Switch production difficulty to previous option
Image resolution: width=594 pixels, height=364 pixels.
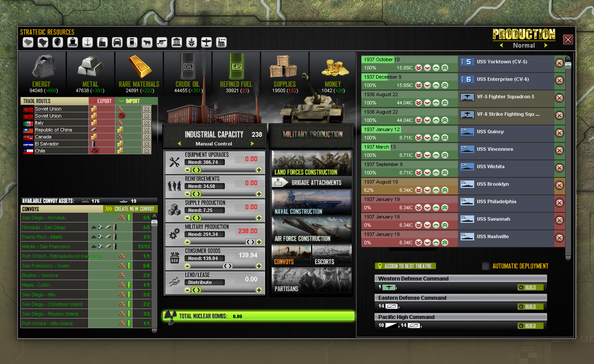coord(501,45)
